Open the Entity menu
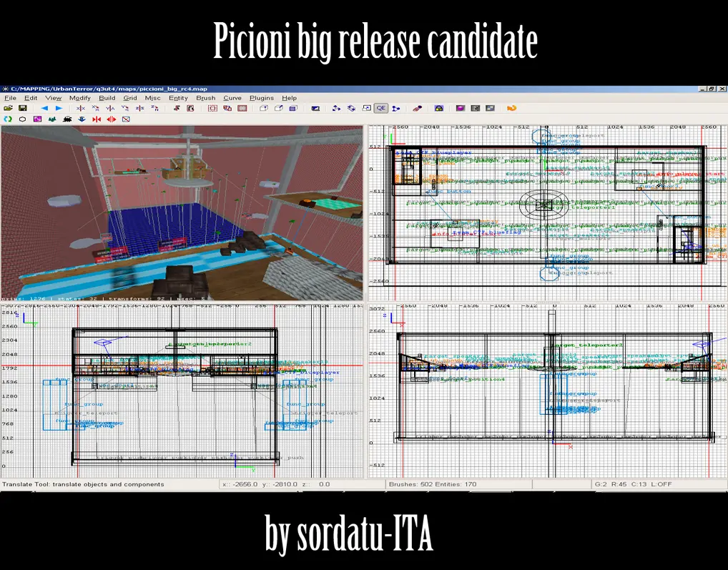Screen dimensions: 728x570 pyautogui.click(x=178, y=98)
